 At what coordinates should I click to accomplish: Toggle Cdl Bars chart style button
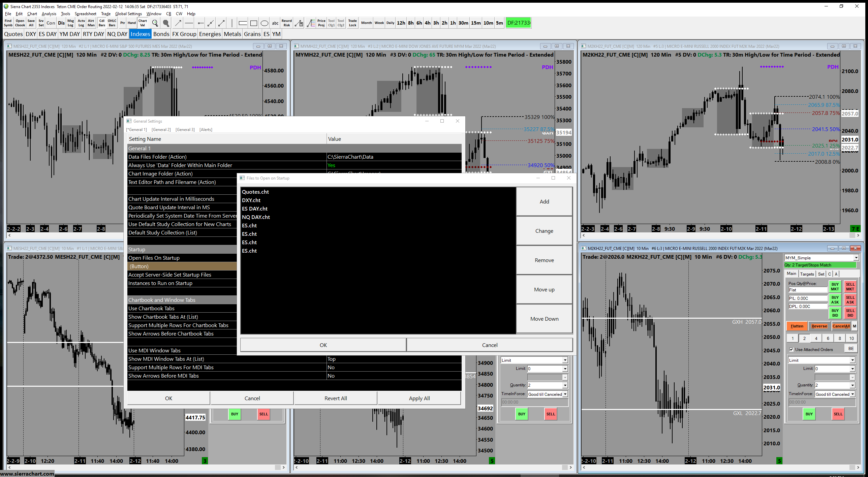[102, 23]
